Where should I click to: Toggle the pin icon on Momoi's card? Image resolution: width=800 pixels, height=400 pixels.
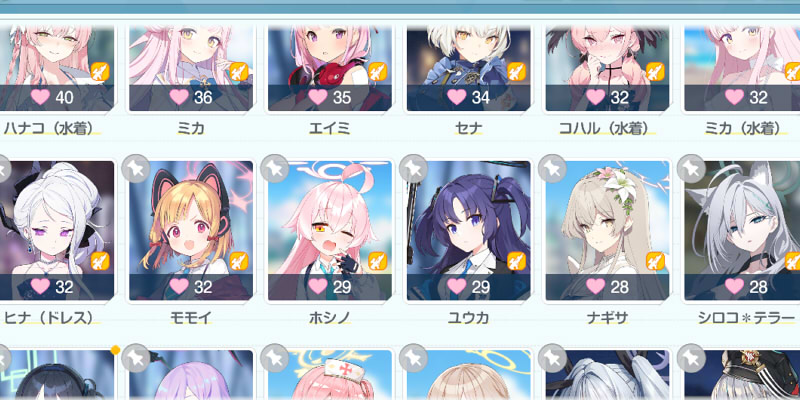pos(136,168)
